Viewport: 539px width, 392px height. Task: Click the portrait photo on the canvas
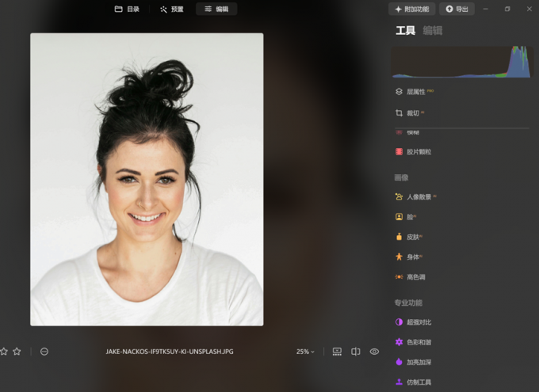[x=147, y=179]
